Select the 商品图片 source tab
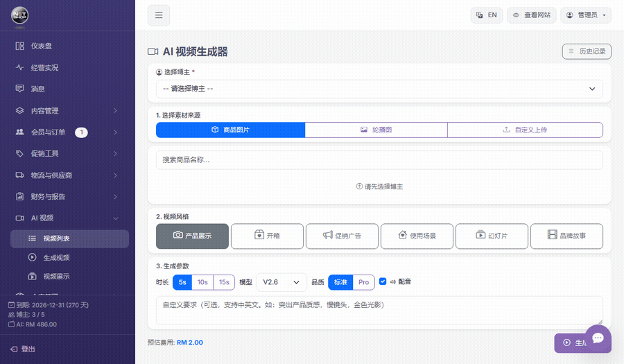 click(230, 130)
